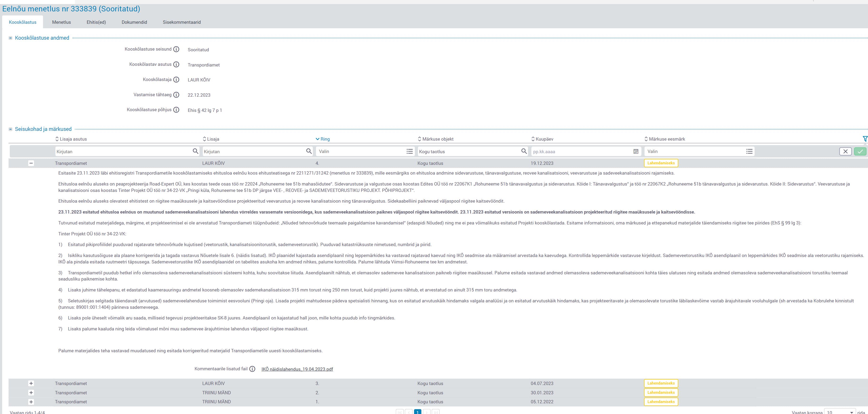Click search icon in Lisaja filter
The width and height of the screenshot is (868, 414).
pyautogui.click(x=309, y=151)
